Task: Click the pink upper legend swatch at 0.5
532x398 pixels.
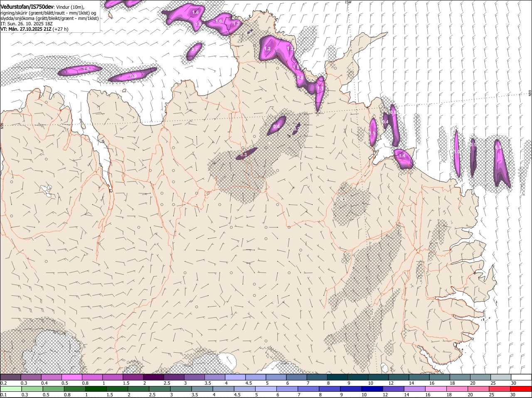Action: 71,377
